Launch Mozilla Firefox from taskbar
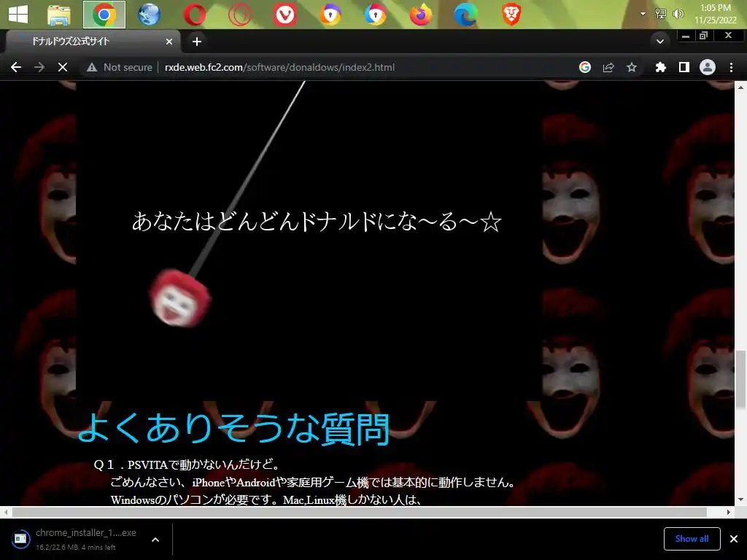 point(421,15)
